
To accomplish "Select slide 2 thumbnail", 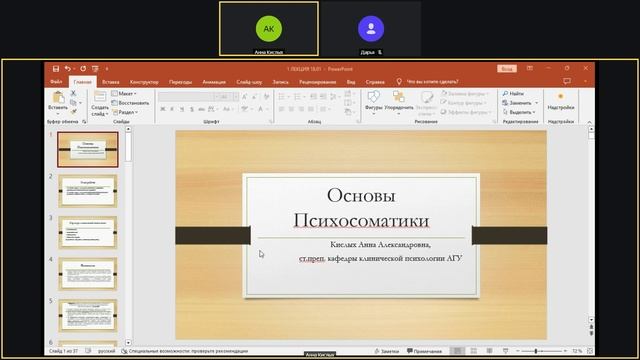I will pos(88,191).
